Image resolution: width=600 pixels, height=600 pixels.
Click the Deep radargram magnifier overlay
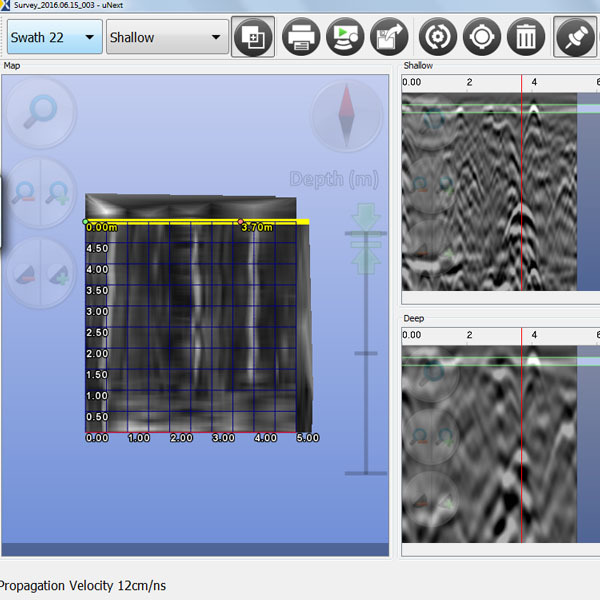pos(432,375)
